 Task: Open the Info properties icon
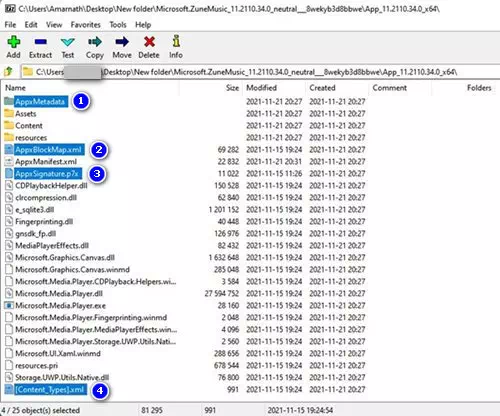176,41
